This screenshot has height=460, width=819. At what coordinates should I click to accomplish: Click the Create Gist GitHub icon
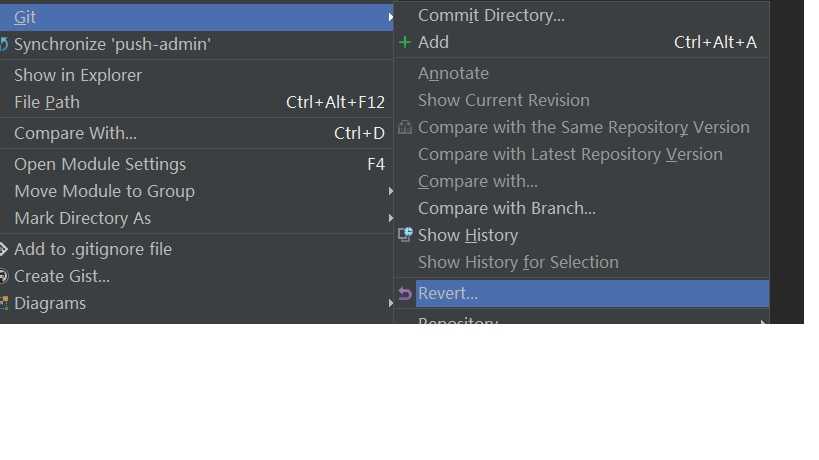click(x=4, y=277)
